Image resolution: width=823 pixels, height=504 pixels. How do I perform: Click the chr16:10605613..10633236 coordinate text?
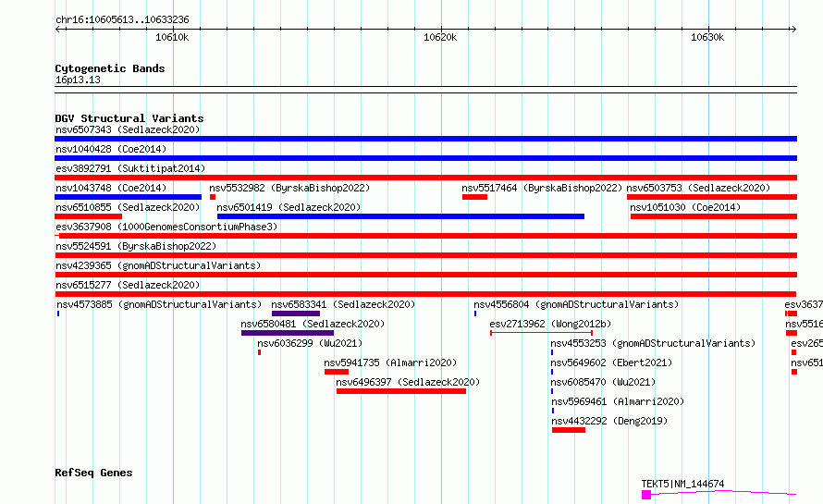point(122,19)
